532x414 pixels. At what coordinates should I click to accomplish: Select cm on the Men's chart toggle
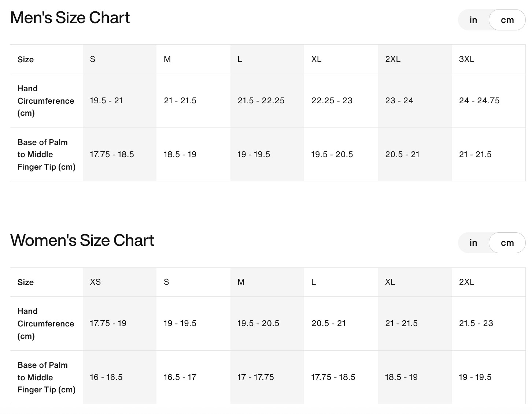point(507,20)
